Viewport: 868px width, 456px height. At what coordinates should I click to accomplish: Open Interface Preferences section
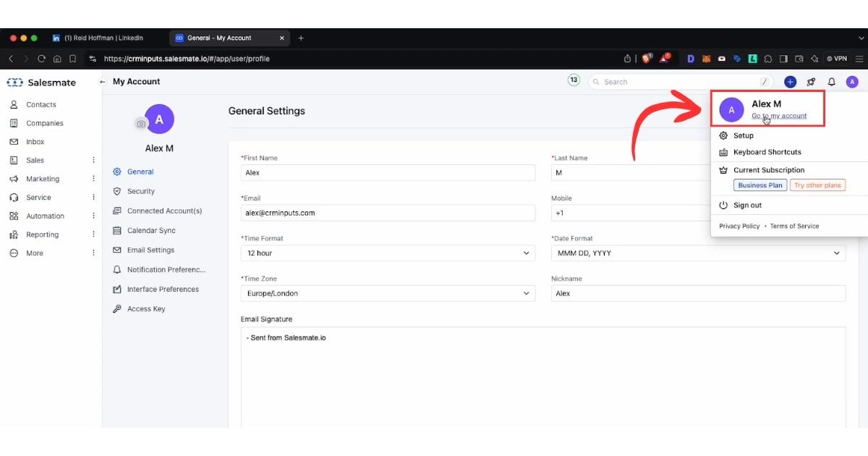point(163,289)
